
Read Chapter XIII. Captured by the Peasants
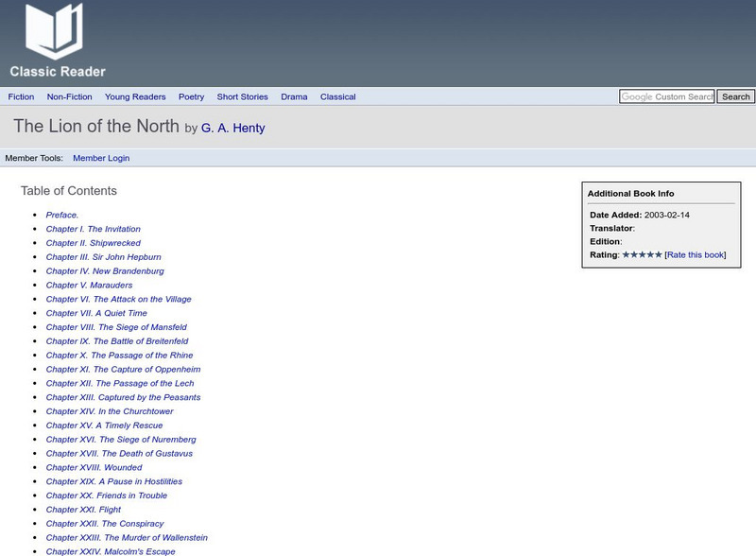click(x=124, y=397)
